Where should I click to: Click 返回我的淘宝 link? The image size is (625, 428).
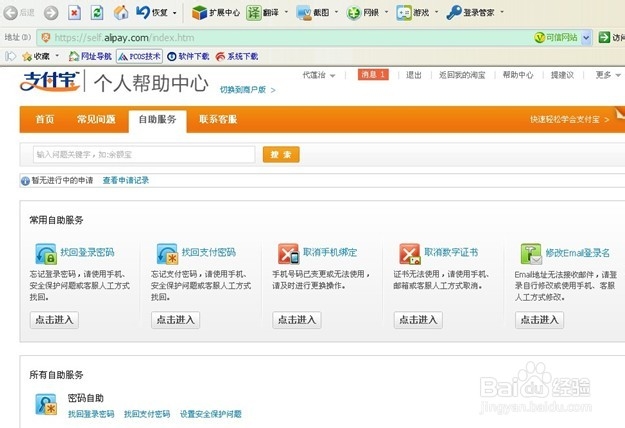point(462,75)
